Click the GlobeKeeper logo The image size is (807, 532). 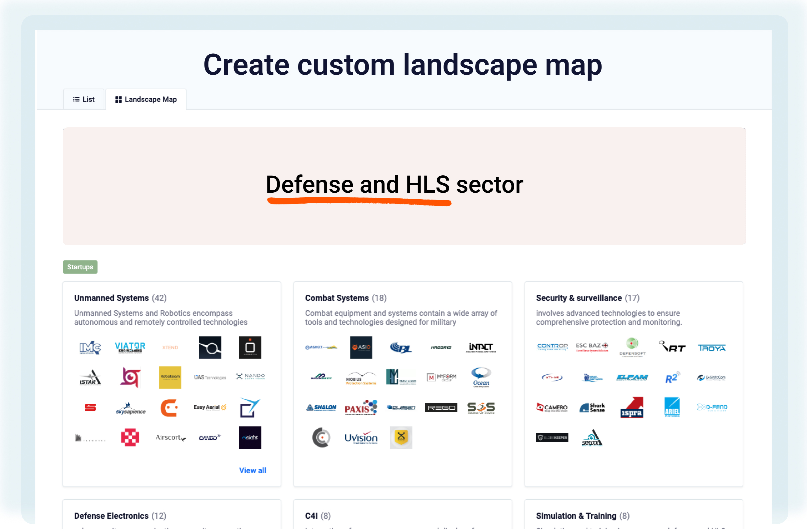[553, 438]
